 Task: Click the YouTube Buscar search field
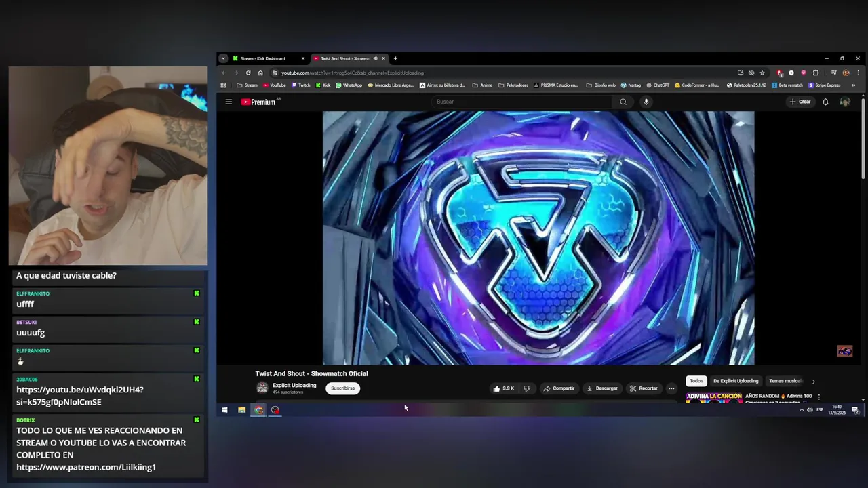[x=522, y=102]
